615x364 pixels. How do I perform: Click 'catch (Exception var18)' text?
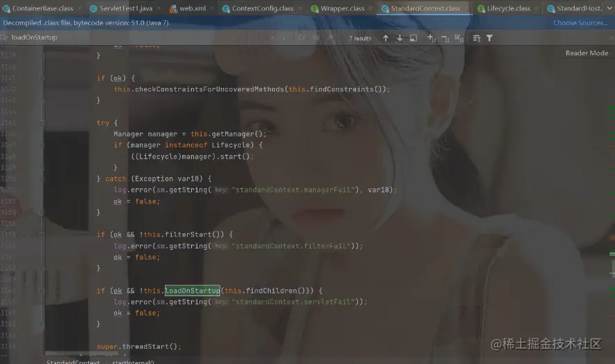pyautogui.click(x=154, y=179)
